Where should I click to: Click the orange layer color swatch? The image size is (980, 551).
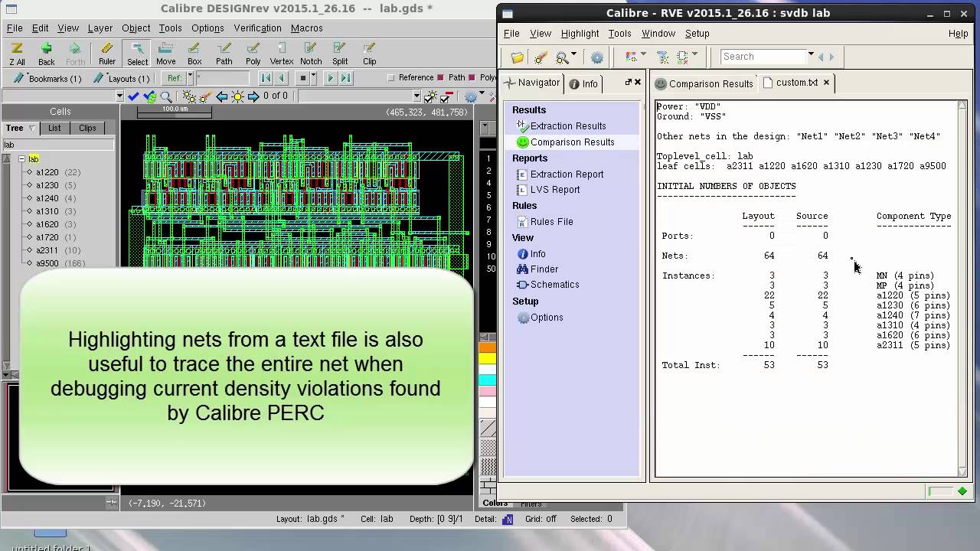point(487,348)
